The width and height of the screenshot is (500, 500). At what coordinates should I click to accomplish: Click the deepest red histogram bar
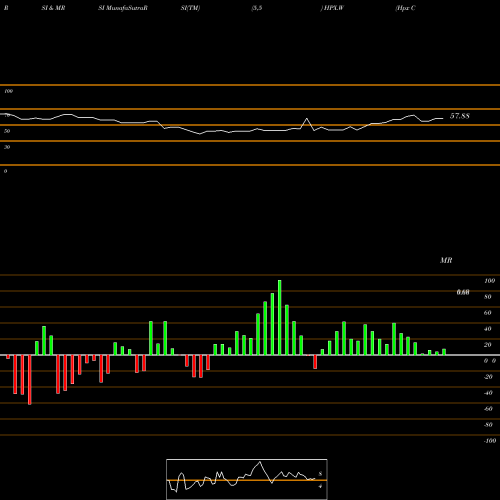(x=30, y=380)
